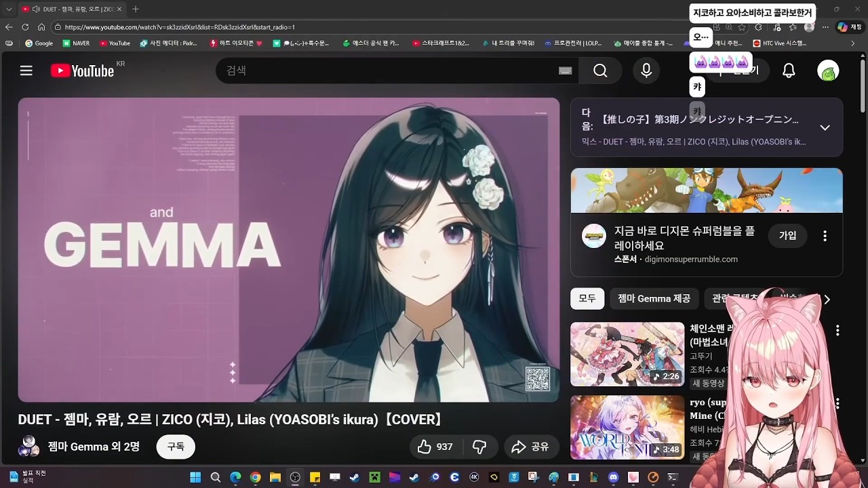
Task: Select the 젬마 Gemma 제공 chip
Action: coord(654,298)
